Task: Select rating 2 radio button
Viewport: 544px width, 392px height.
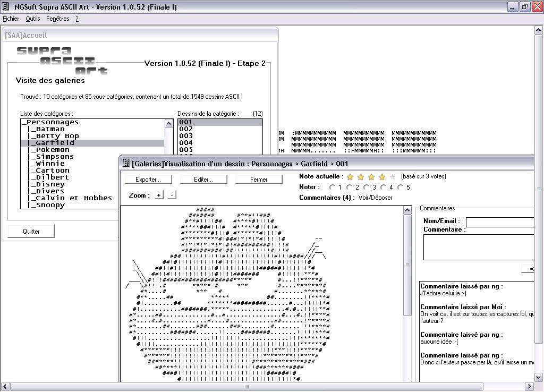Action: 349,188
